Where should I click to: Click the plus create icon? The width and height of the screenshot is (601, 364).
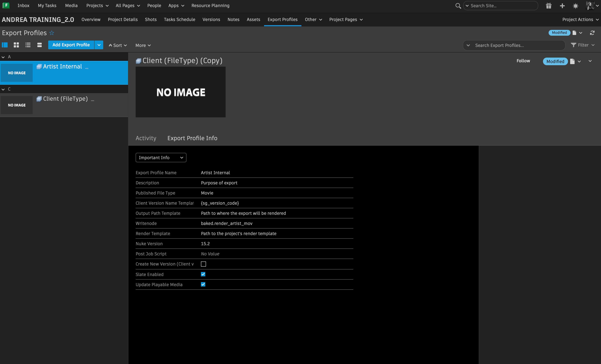562,6
